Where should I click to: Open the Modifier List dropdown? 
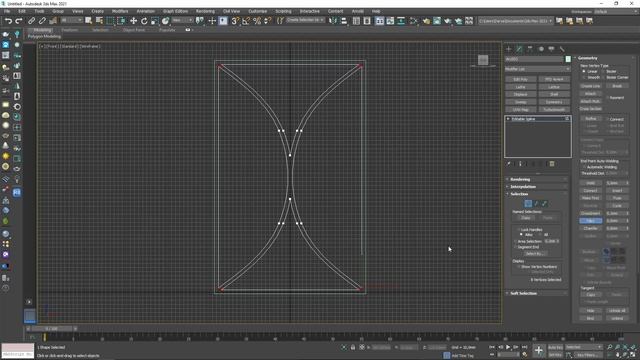(x=538, y=69)
